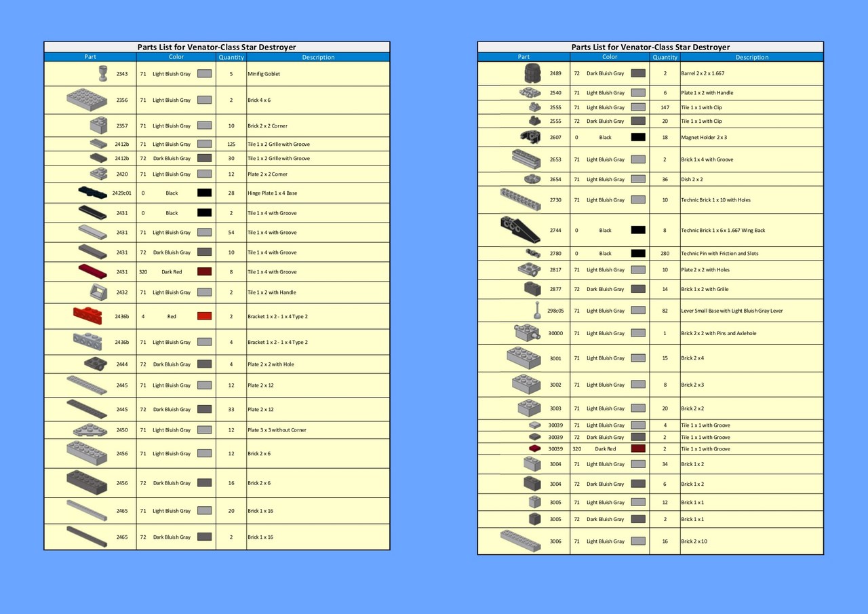The image size is (868, 614).
Task: Click the Brick 2 x 2 Corner image
Action: (x=98, y=125)
